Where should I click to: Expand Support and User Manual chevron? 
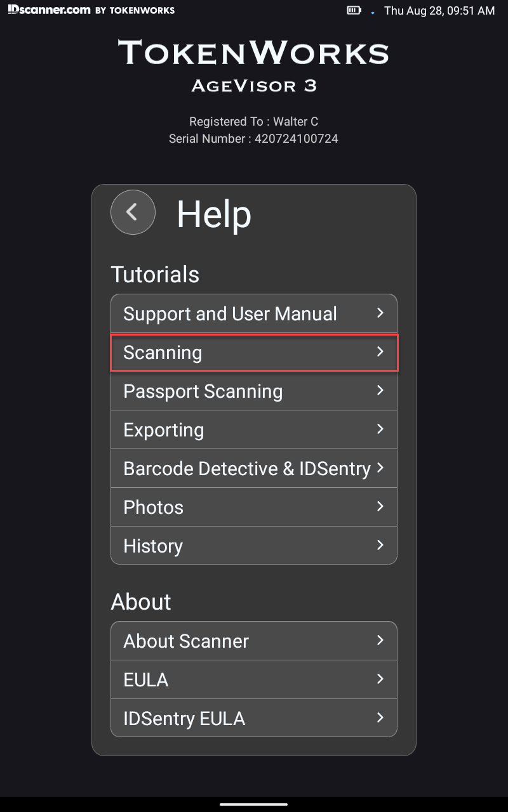[x=380, y=313]
